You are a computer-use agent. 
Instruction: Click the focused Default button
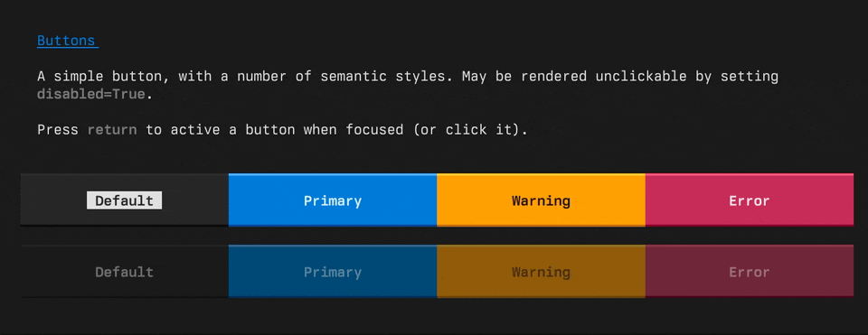click(x=125, y=200)
